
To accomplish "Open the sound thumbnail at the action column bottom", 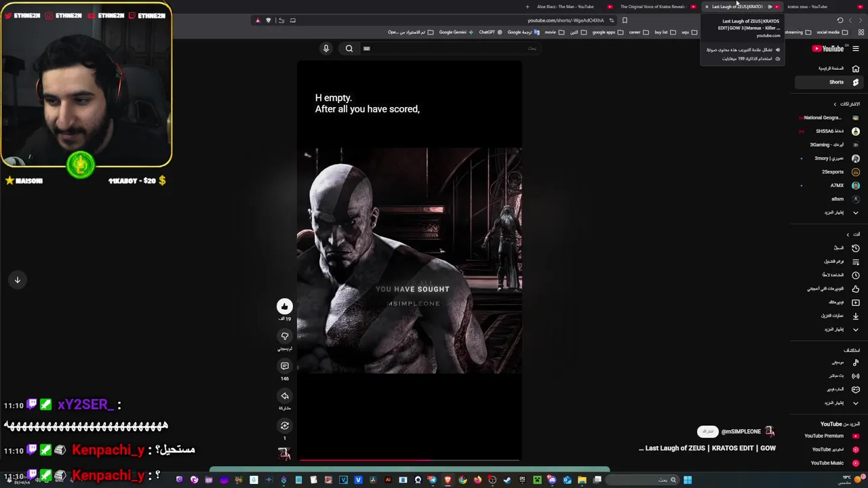I will tap(284, 453).
